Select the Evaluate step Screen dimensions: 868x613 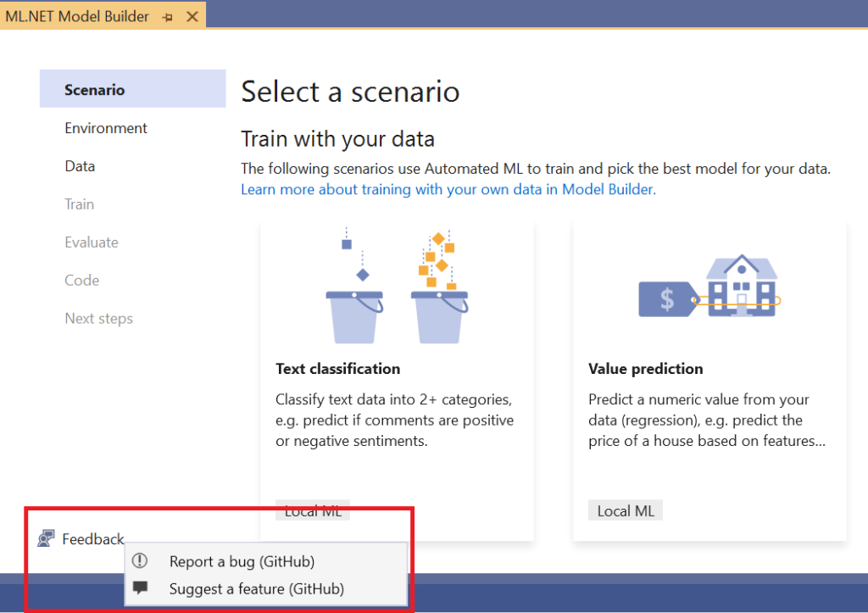click(92, 242)
